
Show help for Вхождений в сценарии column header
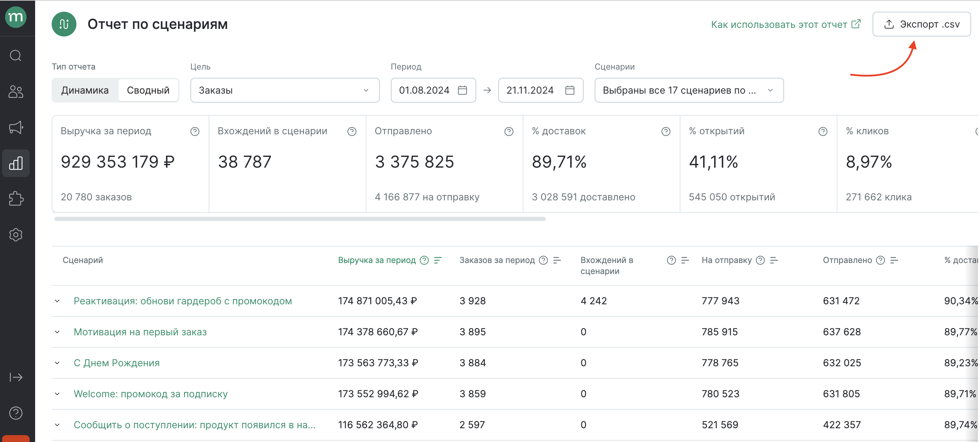(671, 260)
